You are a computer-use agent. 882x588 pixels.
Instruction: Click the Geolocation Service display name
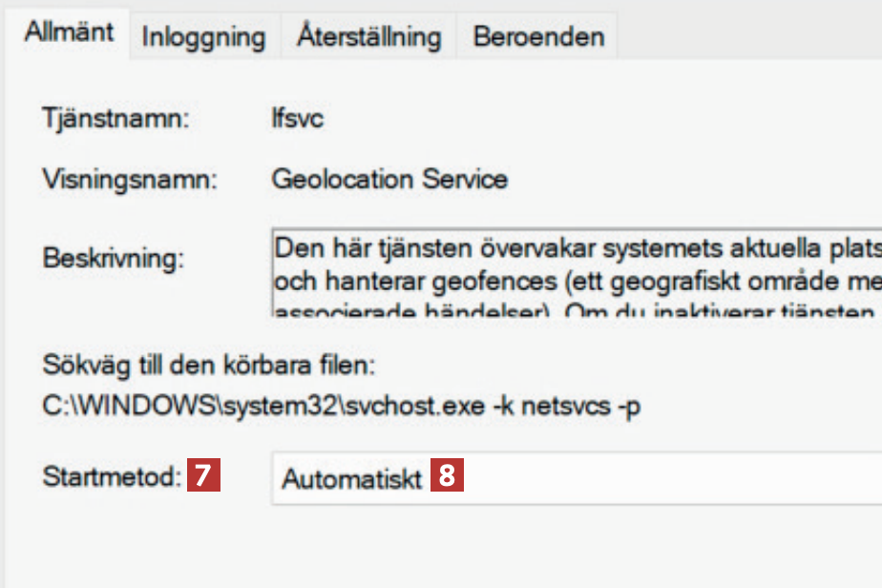(x=389, y=178)
